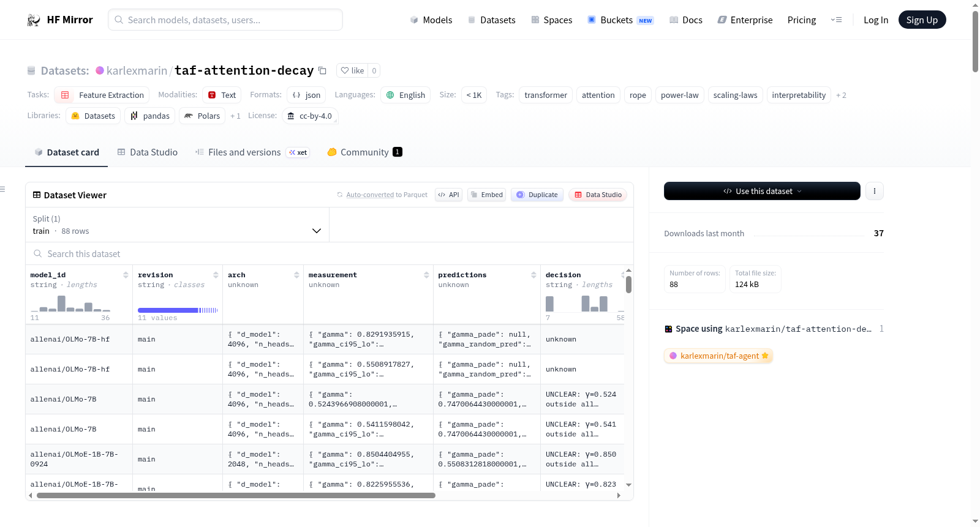The width and height of the screenshot is (980, 527).
Task: Click the attention tag
Action: pos(598,95)
